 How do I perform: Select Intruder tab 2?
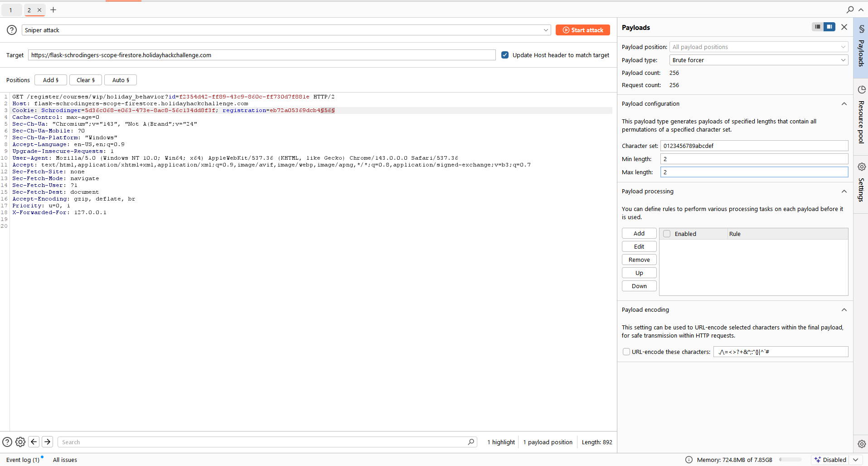[29, 10]
